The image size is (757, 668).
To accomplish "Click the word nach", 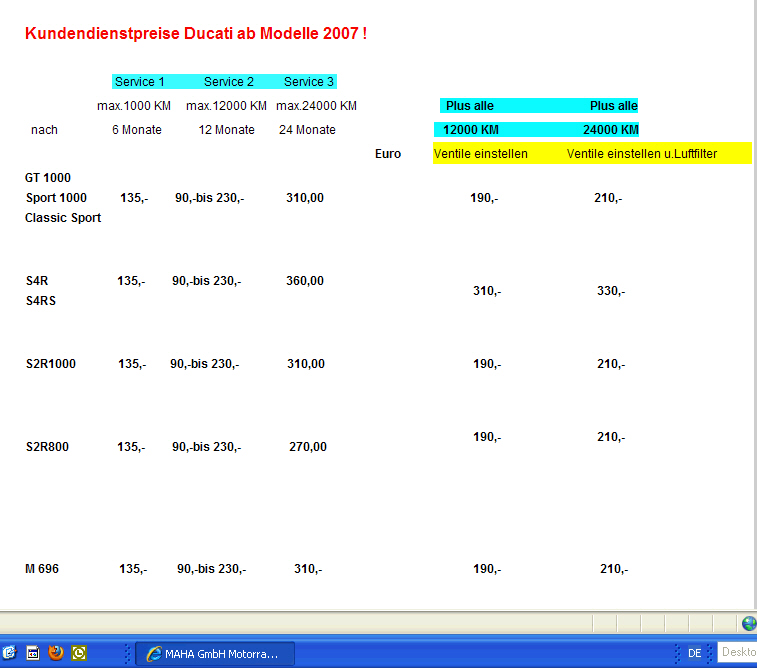I will click(44, 130).
